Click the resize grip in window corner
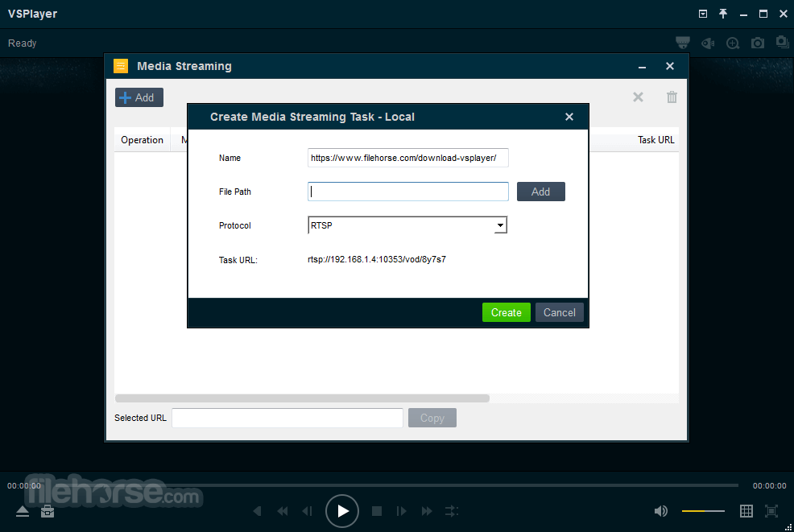This screenshot has height=532, width=794. point(788,526)
